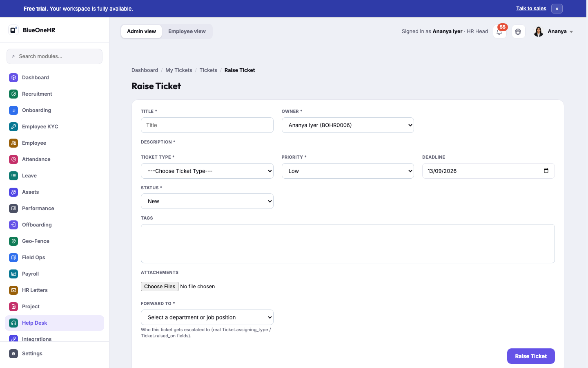Click the Field Ops map icon
The height and width of the screenshot is (368, 588).
point(13,257)
